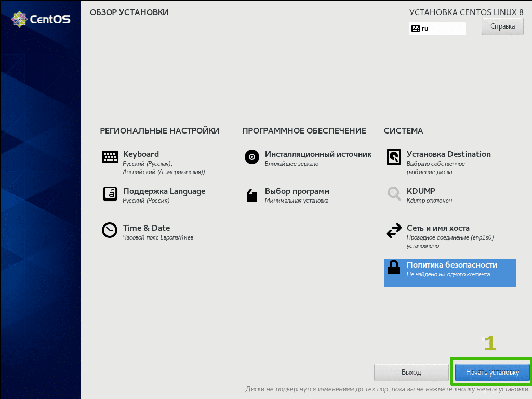Image resolution: width=532 pixels, height=399 pixels.
Task: Click the text Русский (Русская),
Action: pos(148,164)
